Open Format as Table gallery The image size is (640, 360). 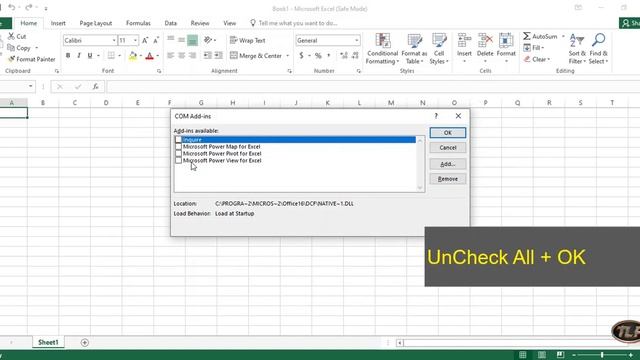click(414, 49)
